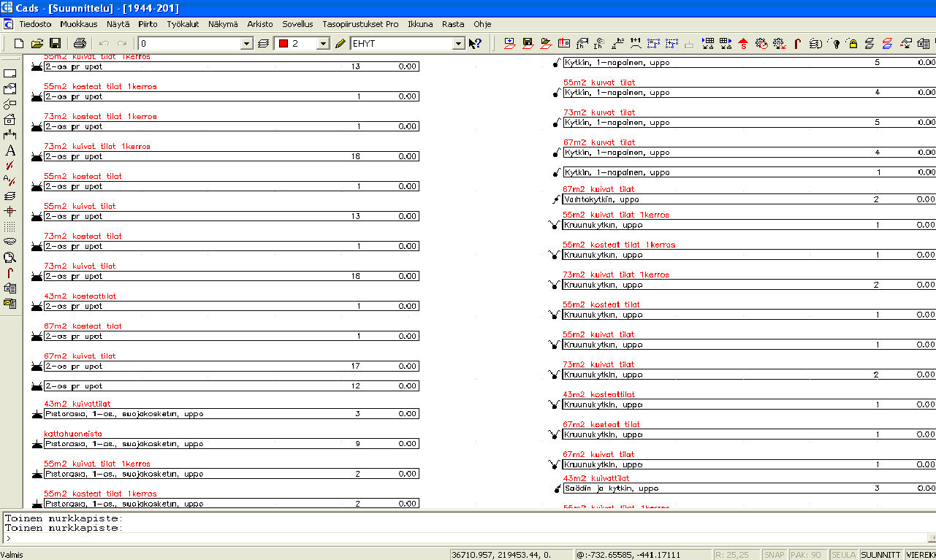Create a new drawing with the blank page icon

point(19,44)
